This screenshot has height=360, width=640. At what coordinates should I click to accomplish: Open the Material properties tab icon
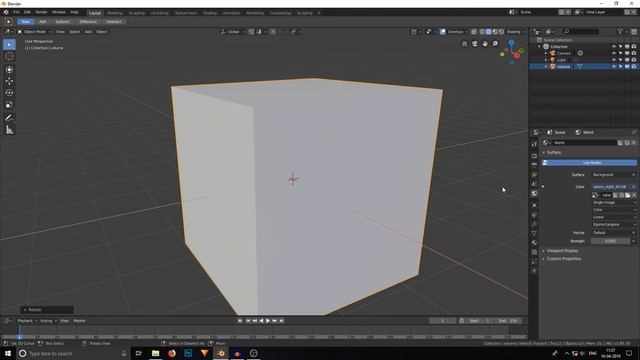click(534, 243)
